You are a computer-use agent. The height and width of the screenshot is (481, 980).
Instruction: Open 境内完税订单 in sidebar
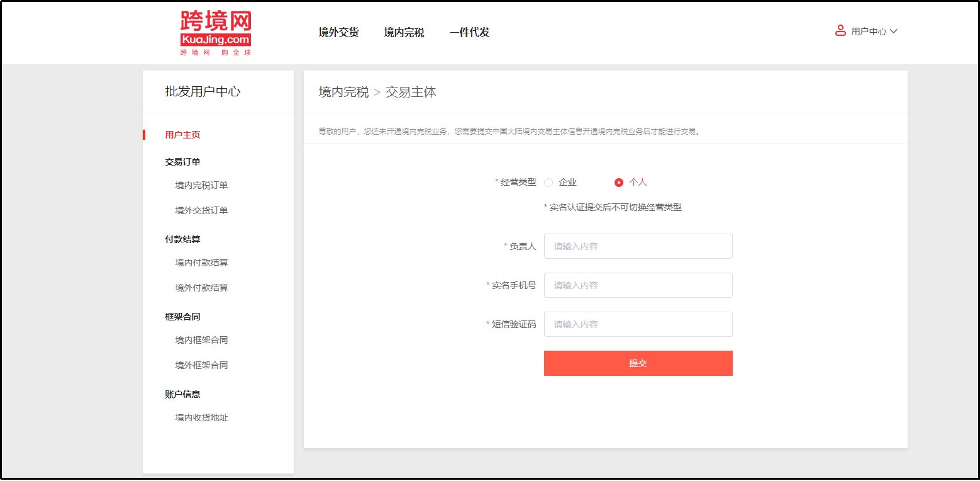coord(201,185)
